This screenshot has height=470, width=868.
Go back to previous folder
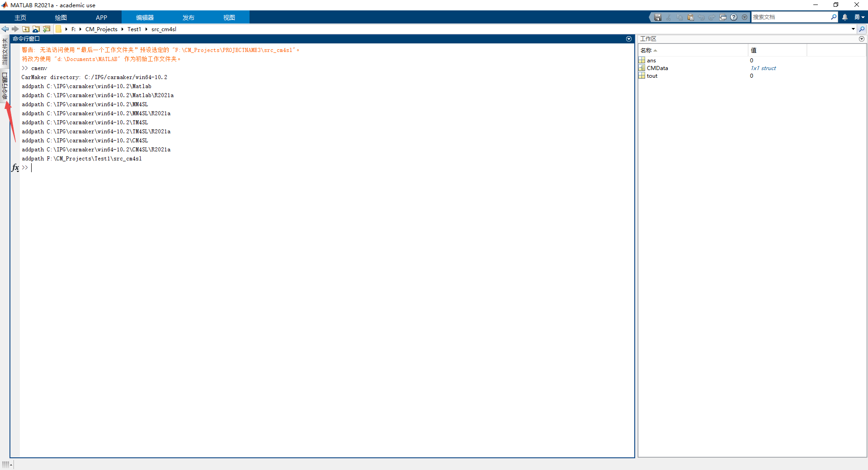pos(5,29)
